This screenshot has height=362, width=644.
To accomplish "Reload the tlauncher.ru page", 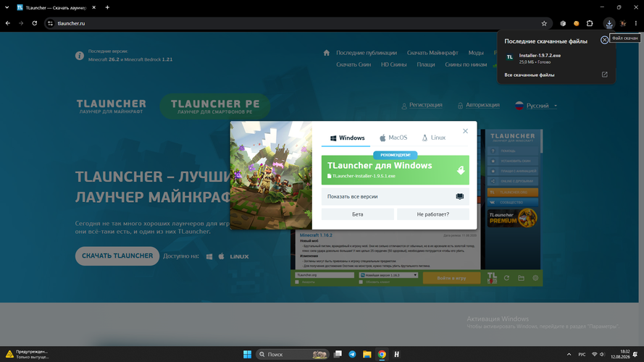I will coord(35,23).
